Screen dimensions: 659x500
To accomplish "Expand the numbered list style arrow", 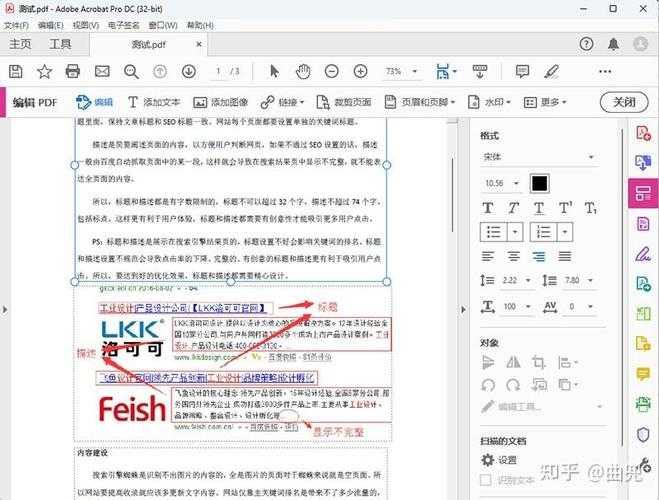I will coord(565,232).
